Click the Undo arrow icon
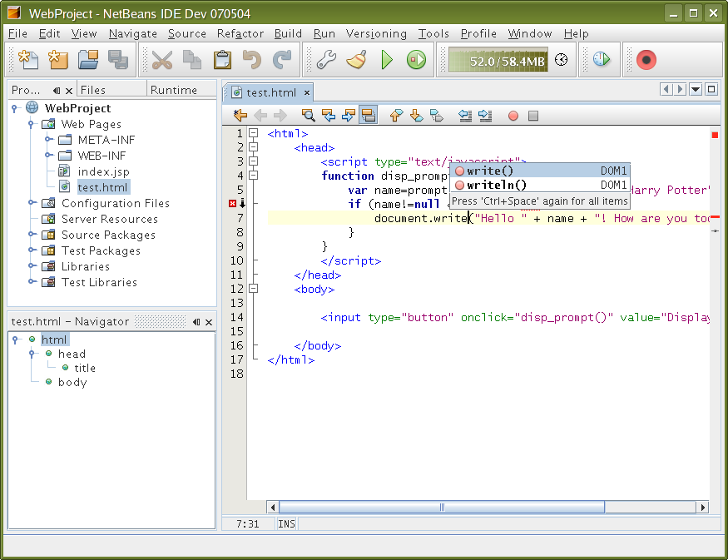The height and width of the screenshot is (560, 728). 252,60
